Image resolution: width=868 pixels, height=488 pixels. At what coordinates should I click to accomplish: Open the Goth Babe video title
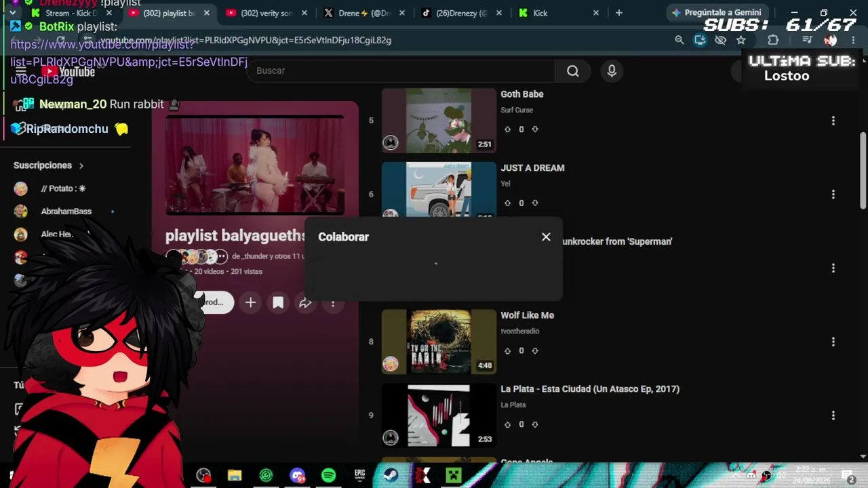click(x=522, y=94)
